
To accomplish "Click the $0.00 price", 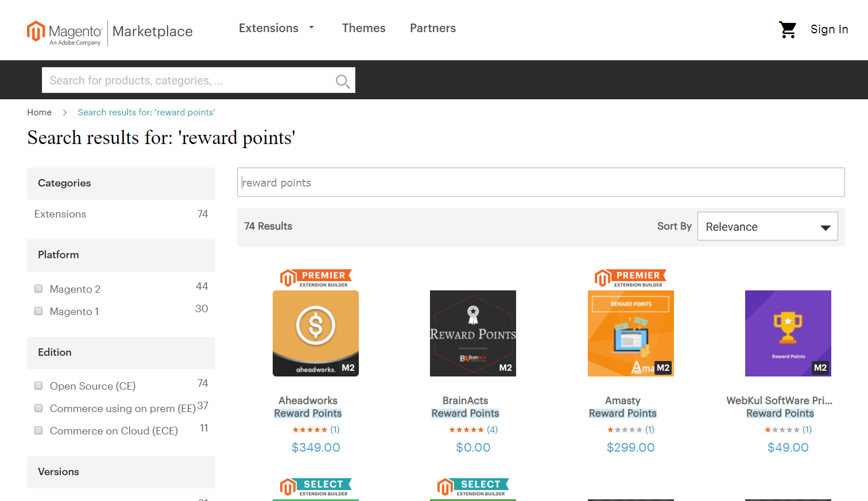I will click(473, 448).
